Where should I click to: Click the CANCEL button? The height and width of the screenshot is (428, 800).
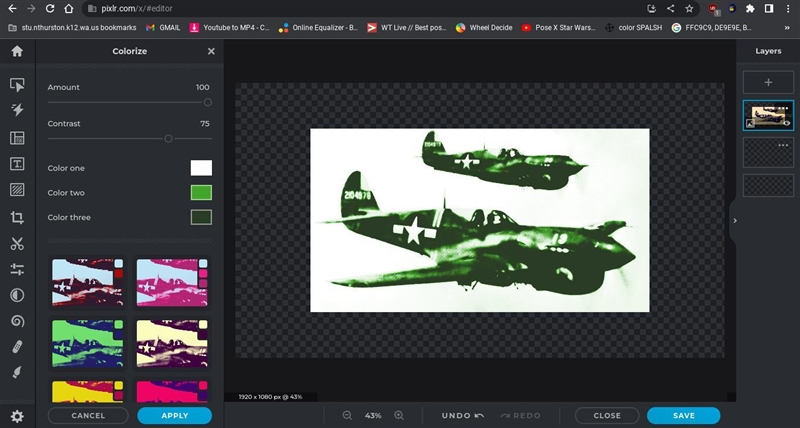pos(88,415)
